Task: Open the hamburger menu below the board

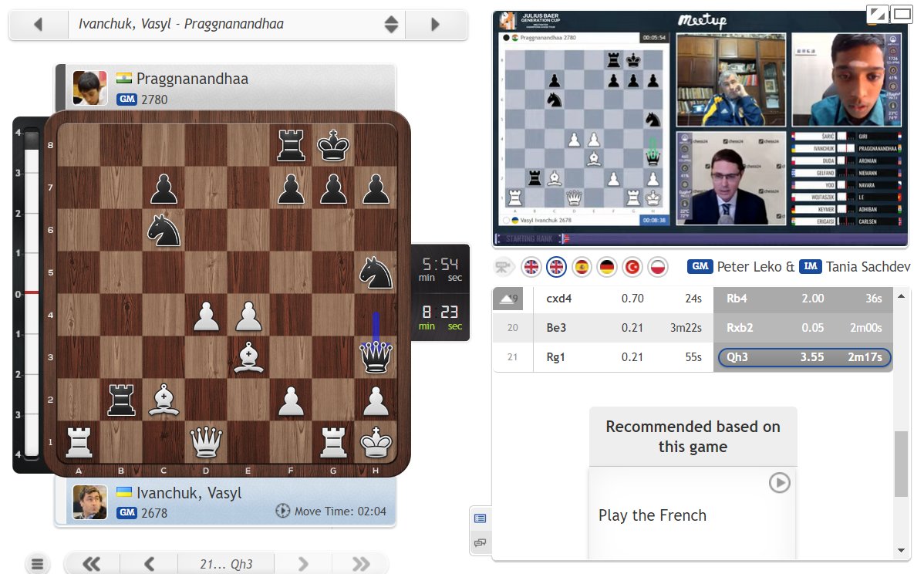Action: pyautogui.click(x=37, y=564)
